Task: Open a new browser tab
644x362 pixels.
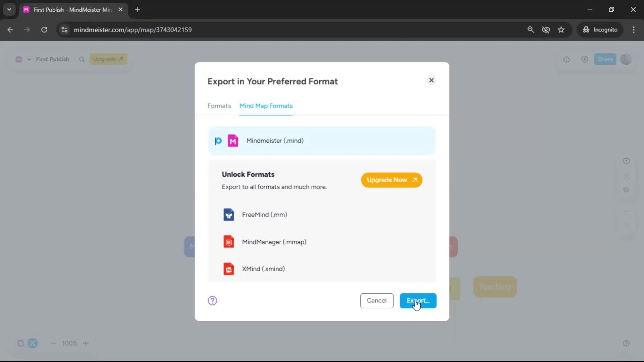Action: 138,10
